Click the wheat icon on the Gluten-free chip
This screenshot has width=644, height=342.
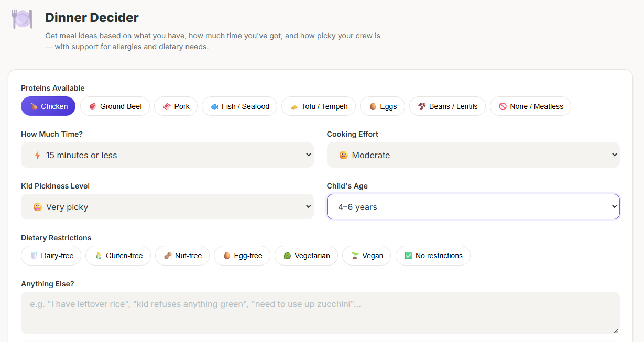click(x=97, y=256)
